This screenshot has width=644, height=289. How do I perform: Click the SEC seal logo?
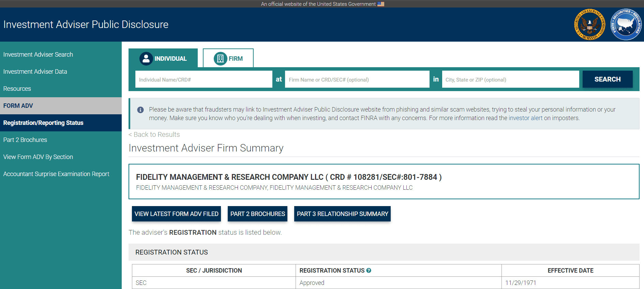(x=590, y=25)
